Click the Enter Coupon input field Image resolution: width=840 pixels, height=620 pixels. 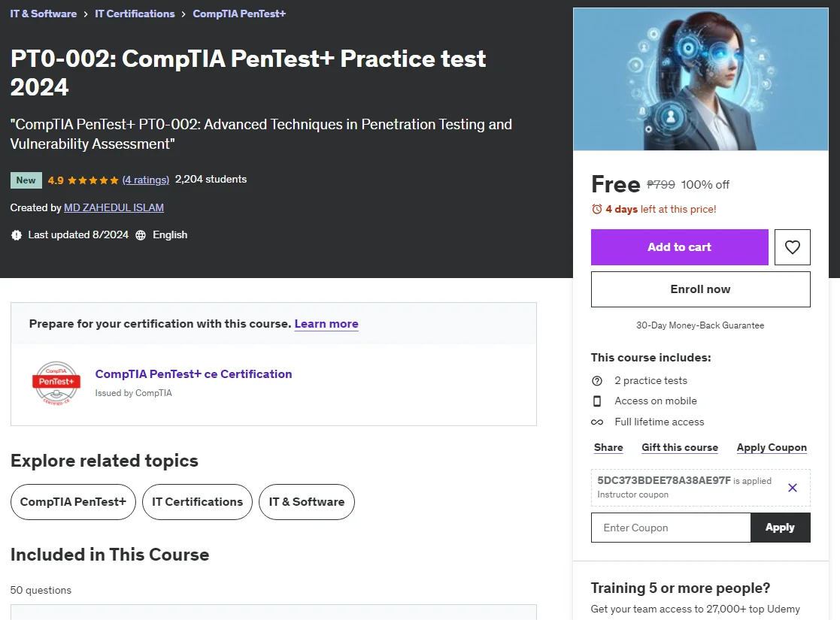pyautogui.click(x=671, y=528)
